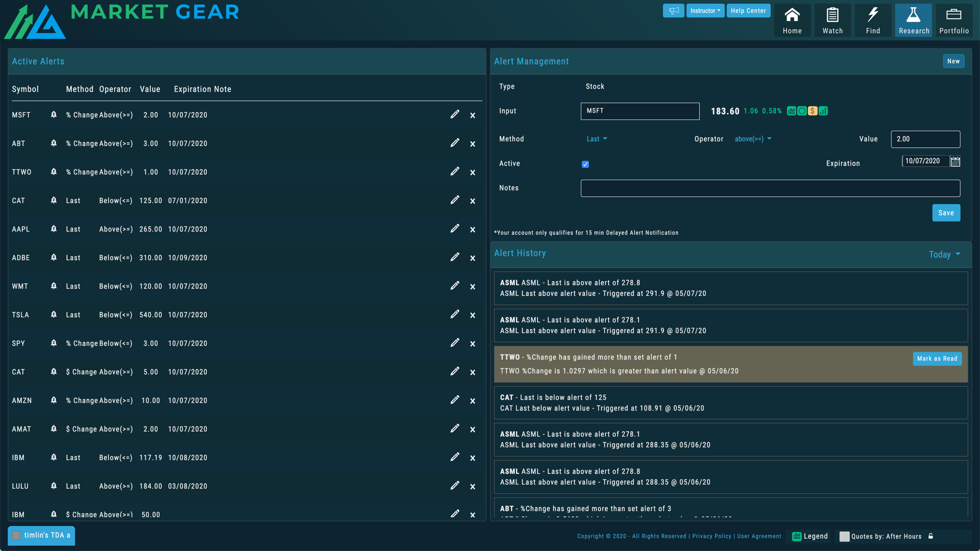Edit the ABT alert
Viewport: 980px width, 551px height.
[455, 143]
